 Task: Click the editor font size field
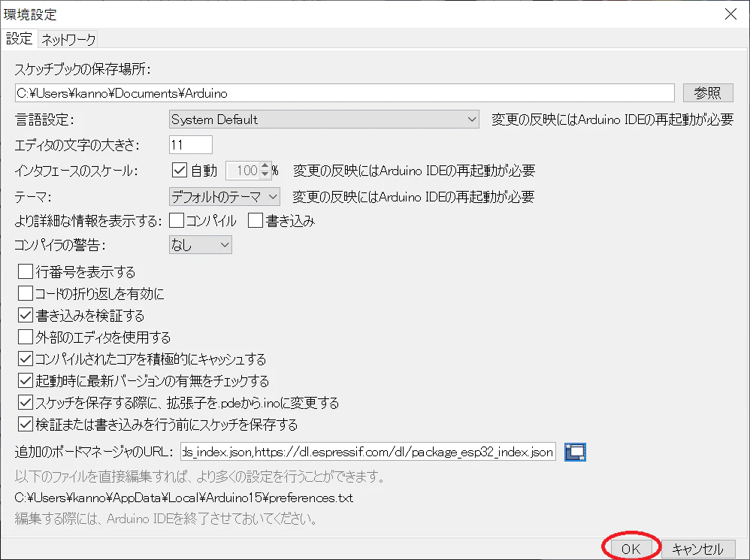point(190,145)
